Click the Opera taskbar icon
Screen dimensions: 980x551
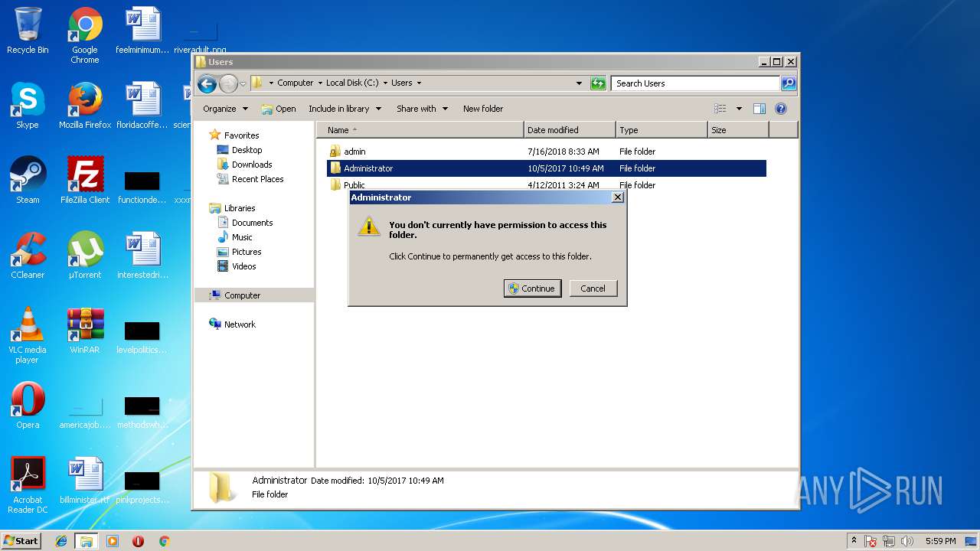coord(138,541)
